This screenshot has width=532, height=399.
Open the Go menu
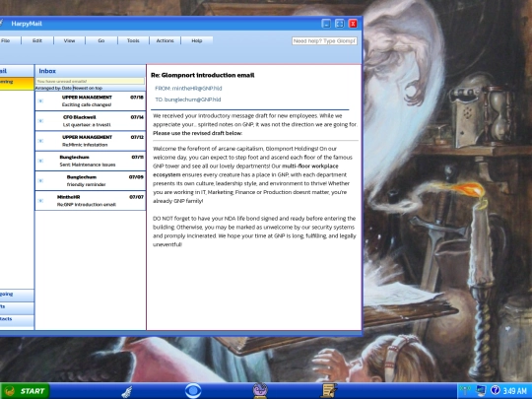tap(101, 40)
